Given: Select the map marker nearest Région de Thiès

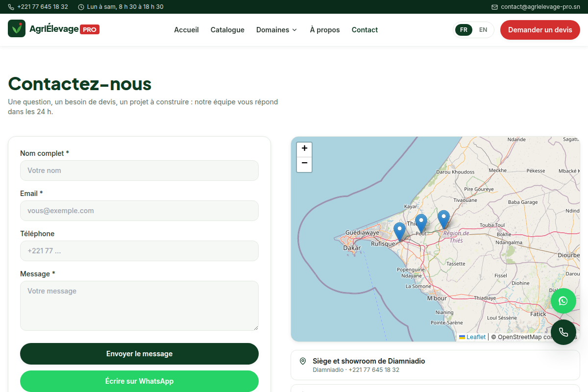Looking at the screenshot, I should point(443,219).
